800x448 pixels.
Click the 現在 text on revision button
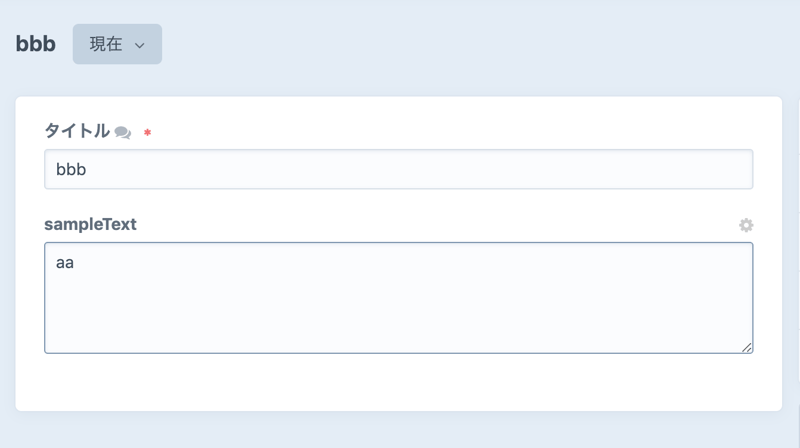pyautogui.click(x=105, y=45)
